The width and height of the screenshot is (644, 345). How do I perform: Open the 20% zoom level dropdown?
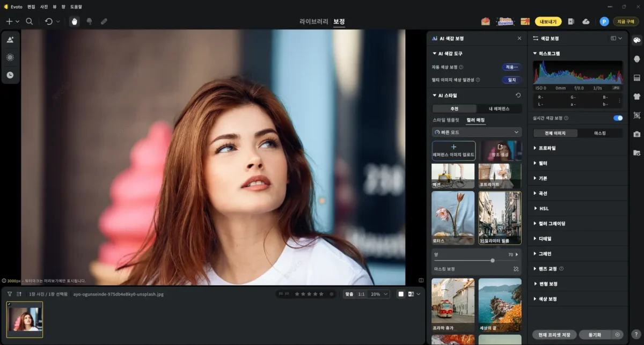379,294
